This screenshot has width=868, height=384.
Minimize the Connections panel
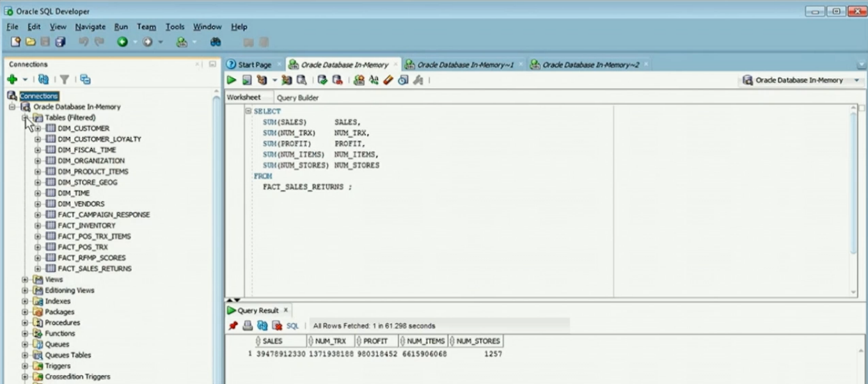click(212, 64)
